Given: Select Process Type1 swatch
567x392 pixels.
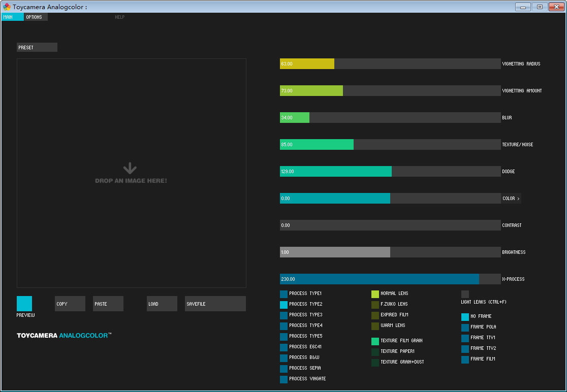Looking at the screenshot, I should coord(284,294).
